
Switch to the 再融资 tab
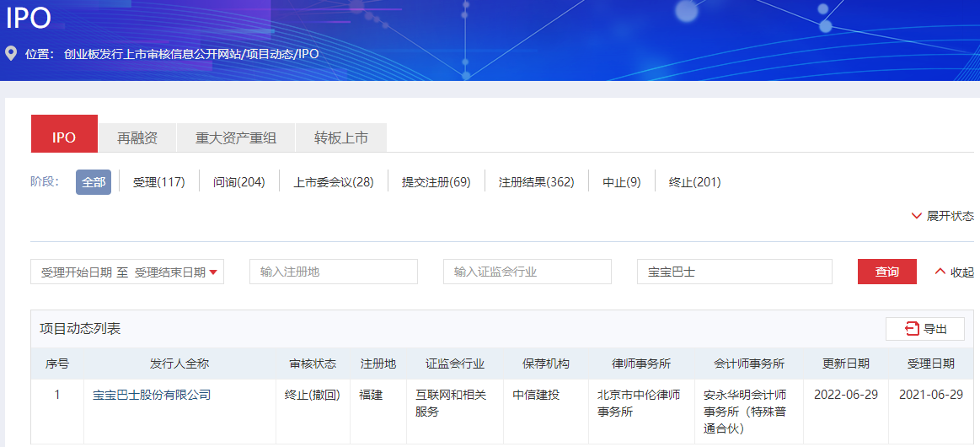[x=137, y=138]
